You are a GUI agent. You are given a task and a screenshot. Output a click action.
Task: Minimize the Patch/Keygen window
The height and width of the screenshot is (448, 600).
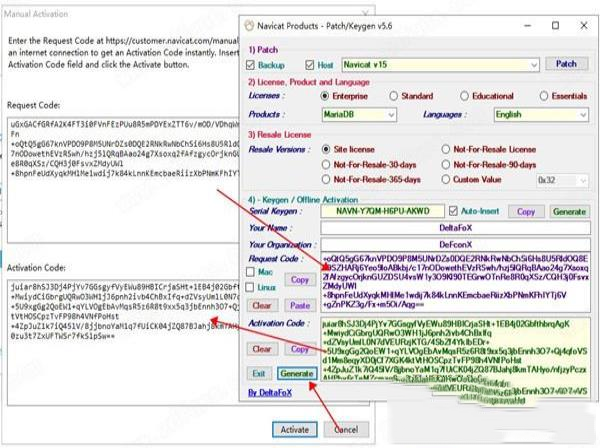[x=528, y=26]
